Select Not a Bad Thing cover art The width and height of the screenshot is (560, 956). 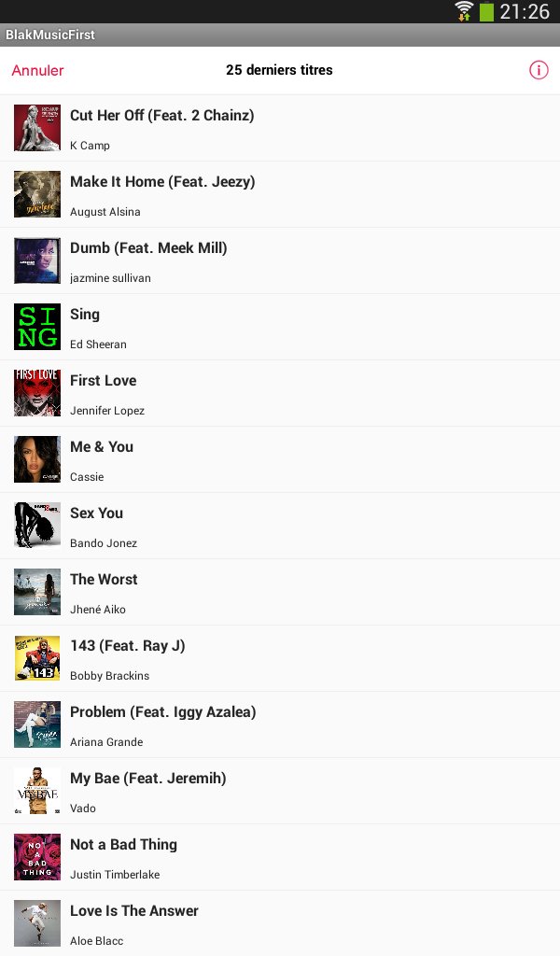pyautogui.click(x=37, y=857)
